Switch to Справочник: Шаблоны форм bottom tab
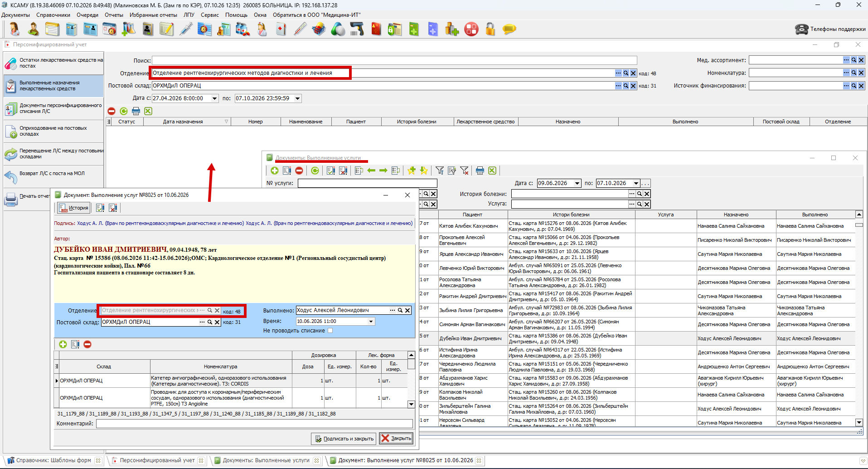The height and width of the screenshot is (469, 868). (53, 460)
